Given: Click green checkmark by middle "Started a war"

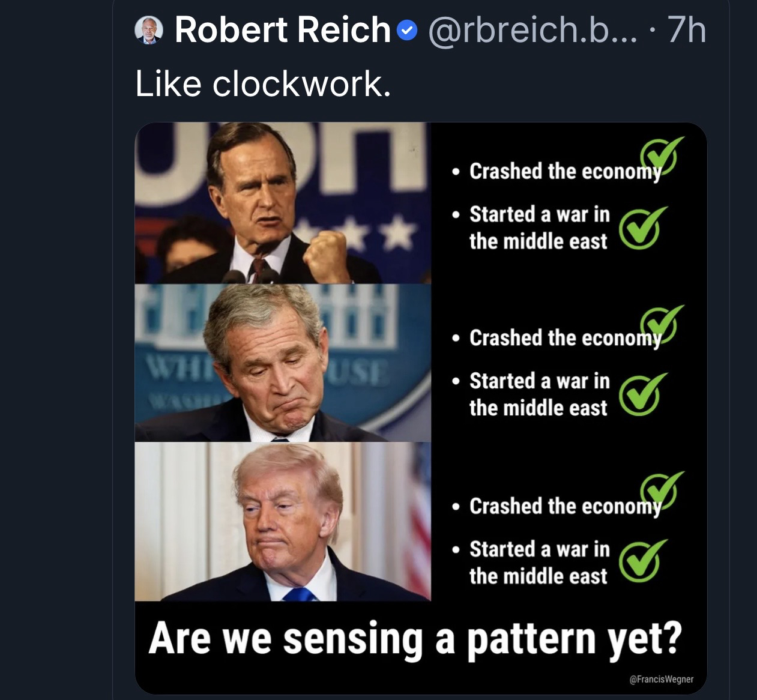Looking at the screenshot, I should 641,394.
